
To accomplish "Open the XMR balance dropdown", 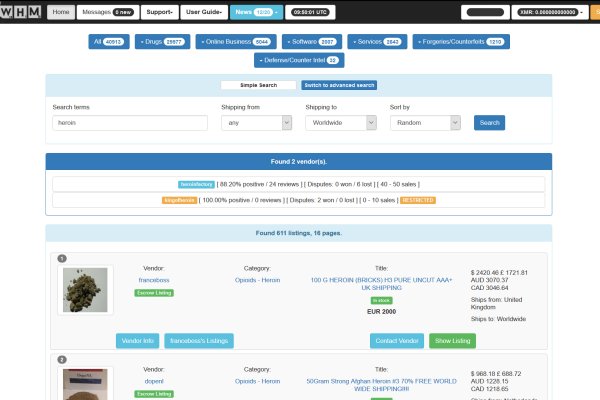I will click(x=550, y=12).
